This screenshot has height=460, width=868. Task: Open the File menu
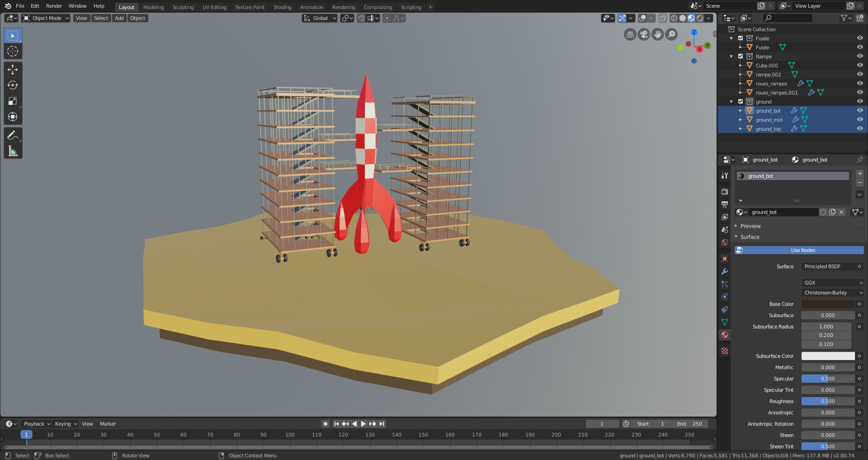[20, 6]
